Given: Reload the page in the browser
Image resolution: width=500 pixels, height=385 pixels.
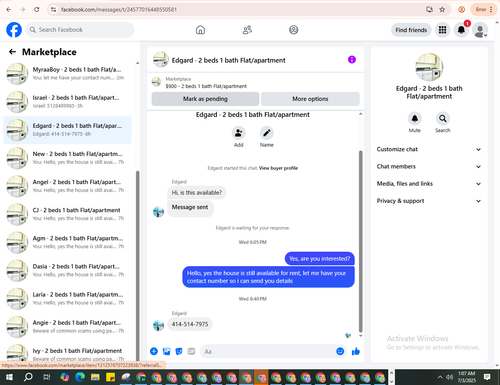Looking at the screenshot, I should coord(37,9).
